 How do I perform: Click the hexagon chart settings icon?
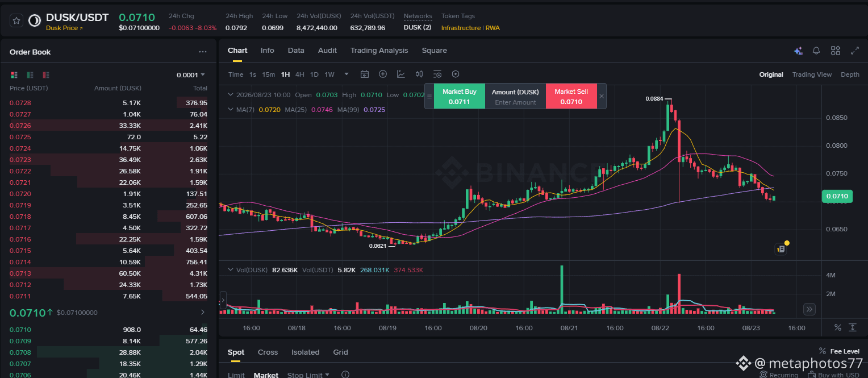[x=456, y=74]
